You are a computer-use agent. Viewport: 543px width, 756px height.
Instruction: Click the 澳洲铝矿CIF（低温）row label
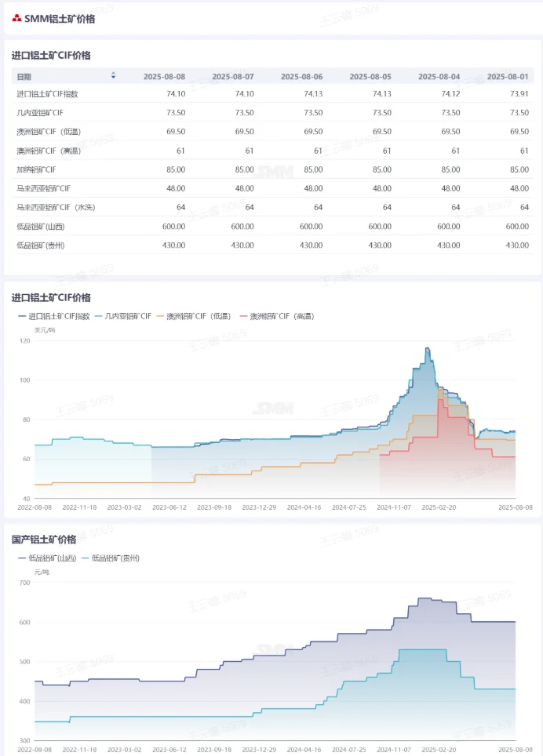[49, 132]
